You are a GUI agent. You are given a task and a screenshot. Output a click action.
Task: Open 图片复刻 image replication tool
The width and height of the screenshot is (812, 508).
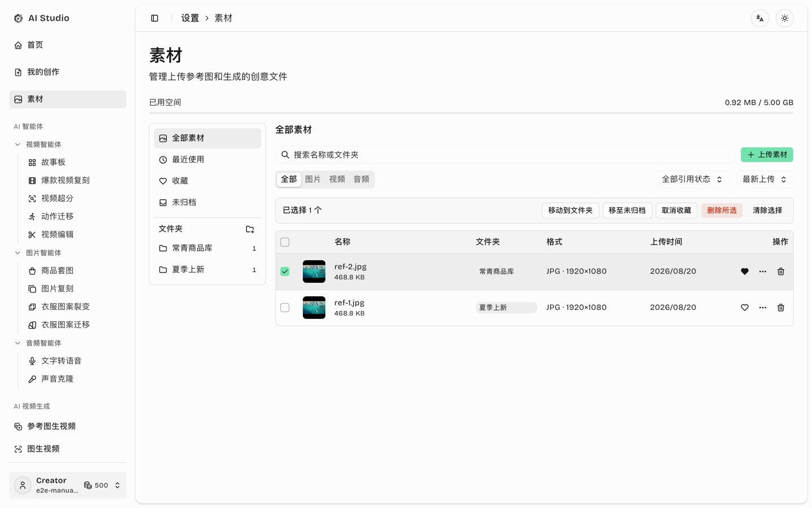pyautogui.click(x=74, y=289)
